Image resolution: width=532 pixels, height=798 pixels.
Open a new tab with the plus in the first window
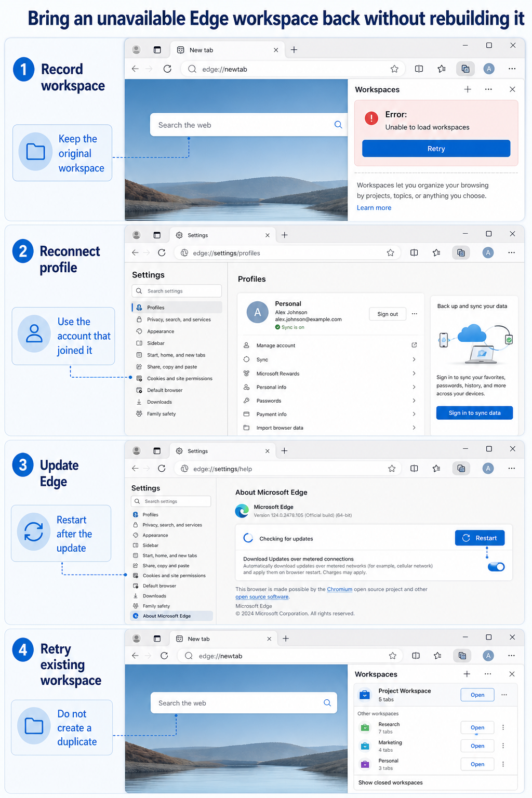click(x=294, y=50)
